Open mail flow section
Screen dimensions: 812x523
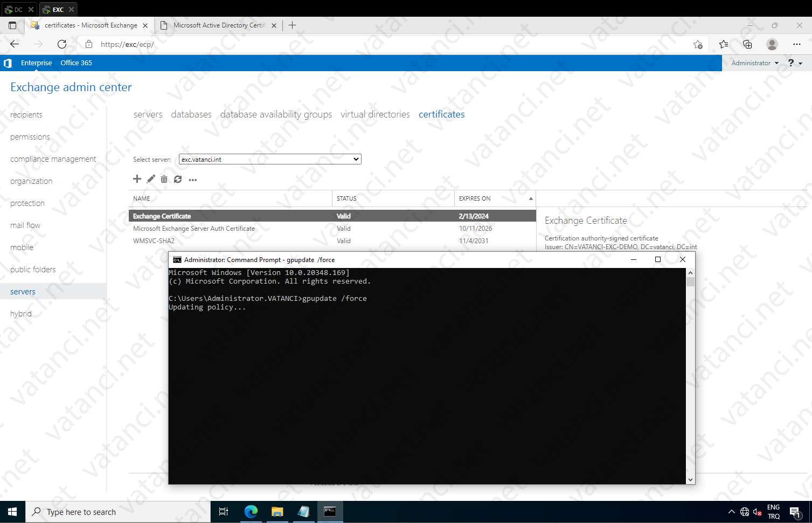point(25,225)
